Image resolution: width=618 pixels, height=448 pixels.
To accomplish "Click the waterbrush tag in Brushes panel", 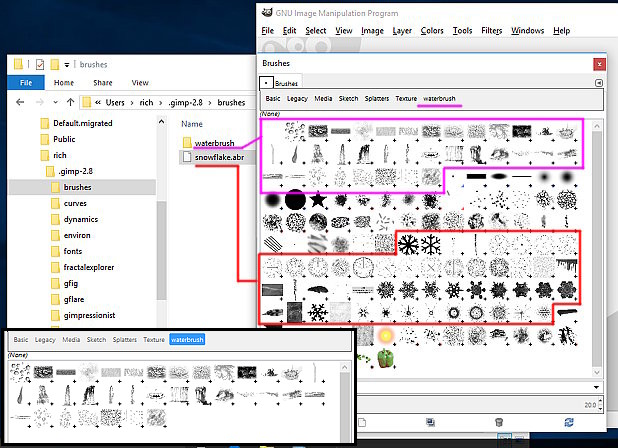I will click(x=439, y=99).
